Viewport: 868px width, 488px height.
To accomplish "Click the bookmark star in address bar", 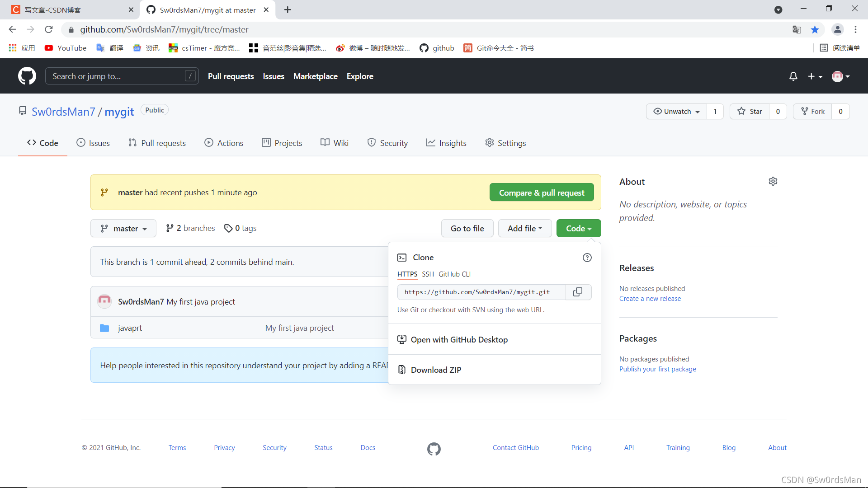I will click(x=815, y=29).
